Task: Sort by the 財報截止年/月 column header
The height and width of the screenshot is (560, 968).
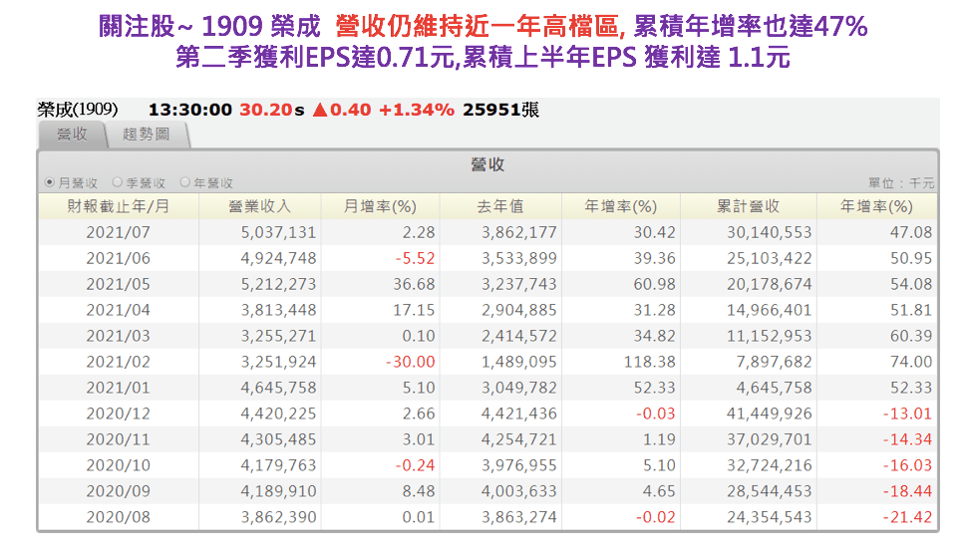Action: tap(118, 206)
